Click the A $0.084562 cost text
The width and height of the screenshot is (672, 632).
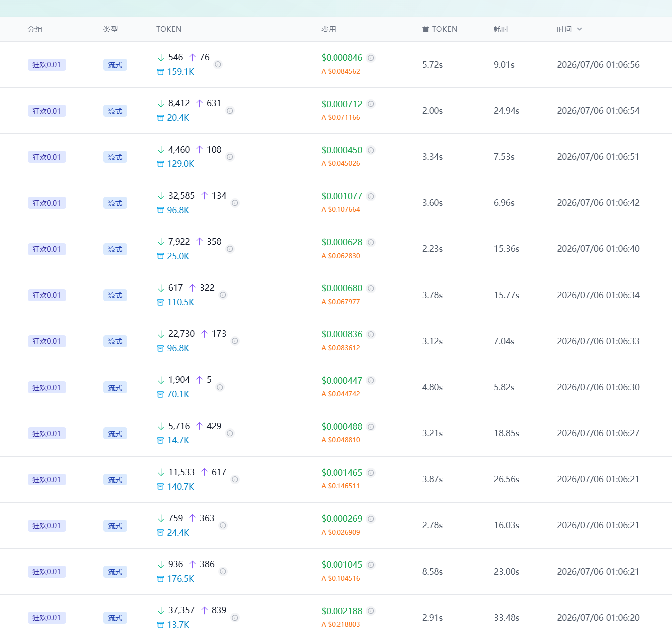341,71
